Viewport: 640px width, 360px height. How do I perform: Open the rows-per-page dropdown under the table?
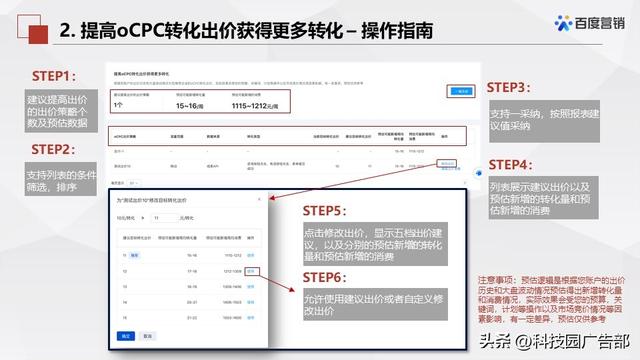point(133,183)
